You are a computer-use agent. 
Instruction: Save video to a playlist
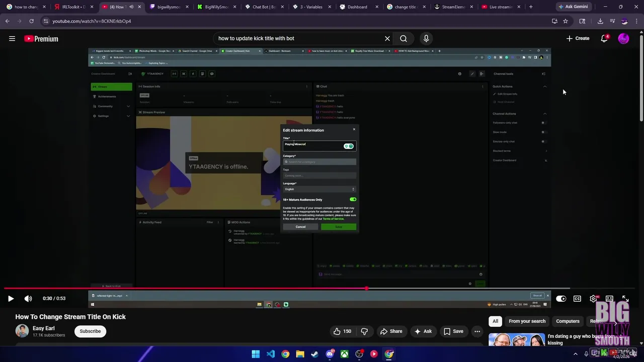453,331
